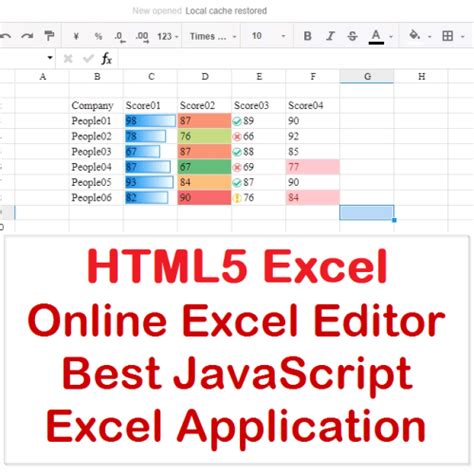Viewport: 474px width, 474px height.
Task: Click the green check icon beside 89
Action: pyautogui.click(x=237, y=121)
